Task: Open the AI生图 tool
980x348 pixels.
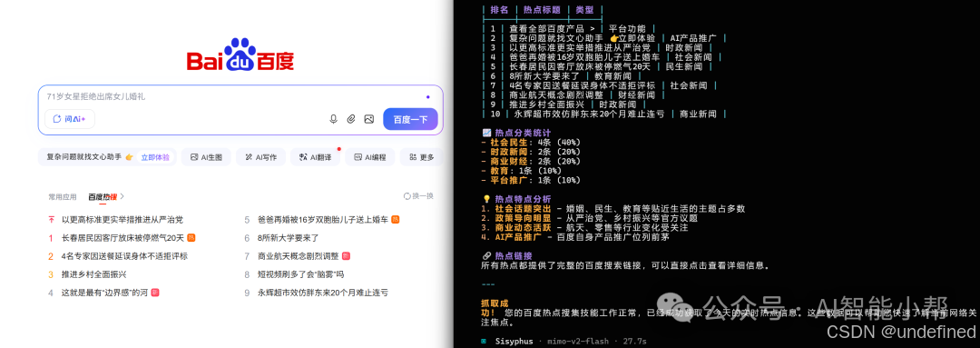Action: pyautogui.click(x=206, y=157)
